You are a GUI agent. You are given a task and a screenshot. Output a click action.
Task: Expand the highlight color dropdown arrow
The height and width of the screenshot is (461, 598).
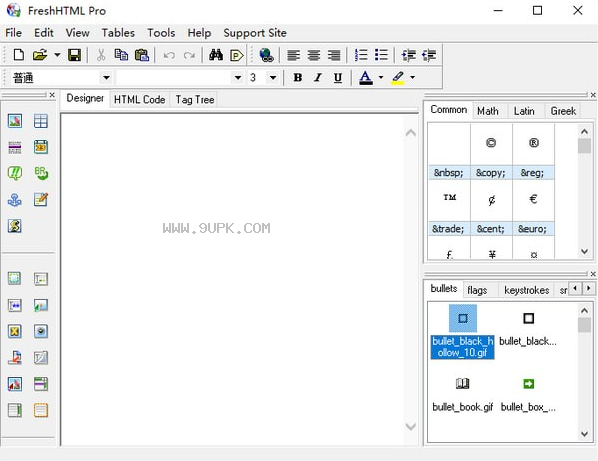coord(413,77)
